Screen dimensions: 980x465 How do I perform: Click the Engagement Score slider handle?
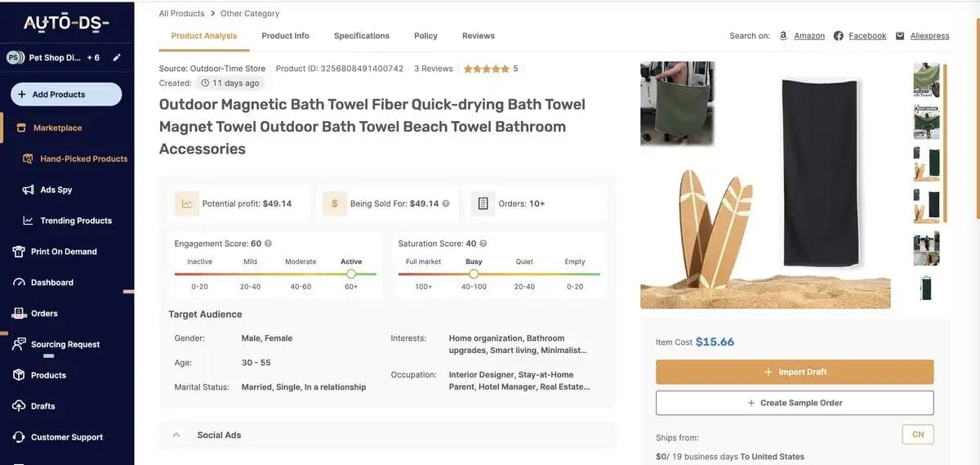(351, 274)
